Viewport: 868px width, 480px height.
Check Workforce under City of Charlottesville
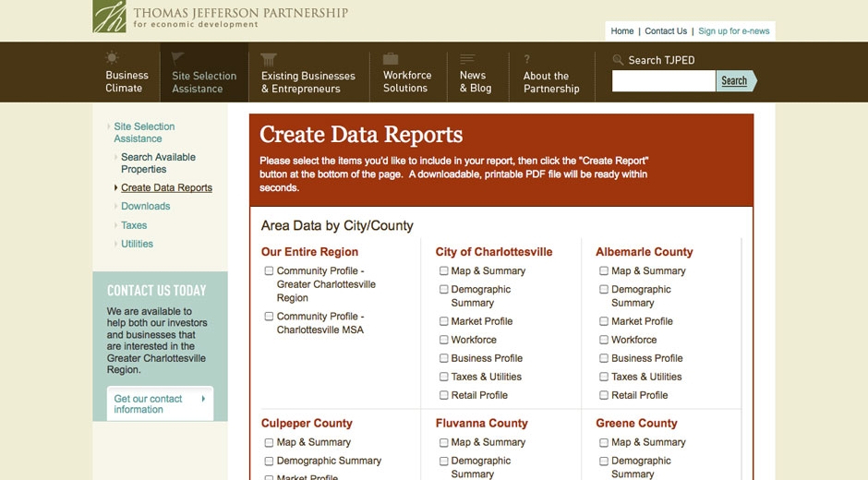pyautogui.click(x=444, y=340)
